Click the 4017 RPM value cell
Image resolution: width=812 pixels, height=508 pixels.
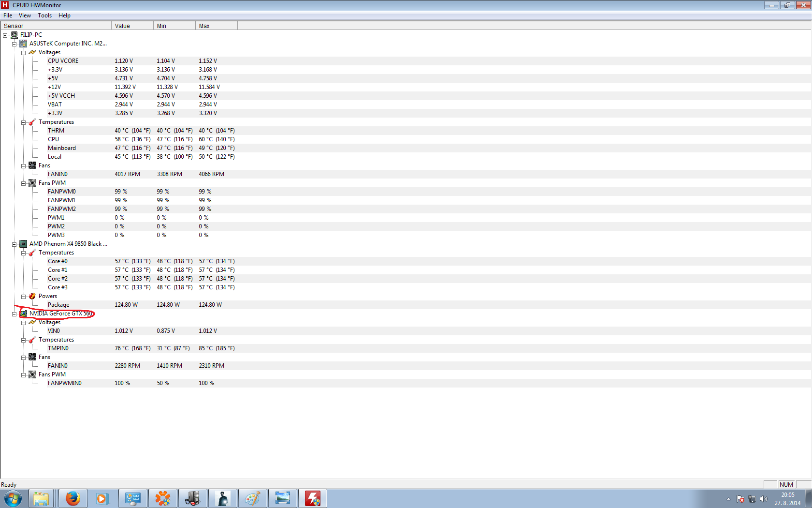pos(128,174)
